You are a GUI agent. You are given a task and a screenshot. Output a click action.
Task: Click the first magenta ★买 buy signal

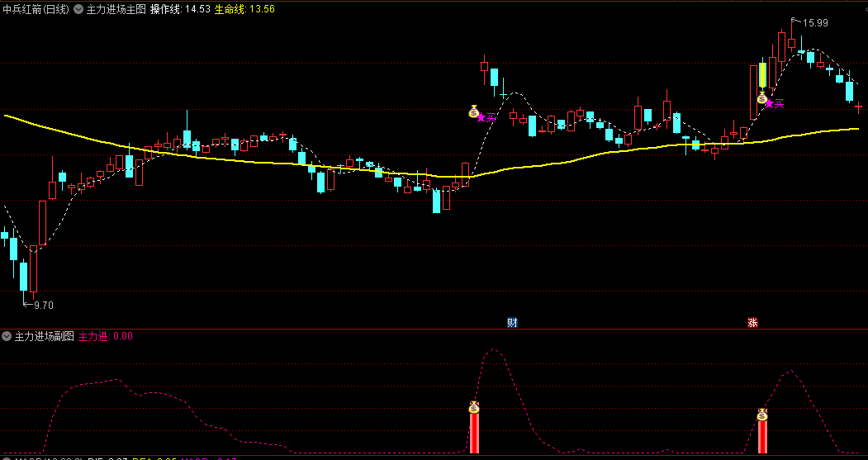pos(486,117)
